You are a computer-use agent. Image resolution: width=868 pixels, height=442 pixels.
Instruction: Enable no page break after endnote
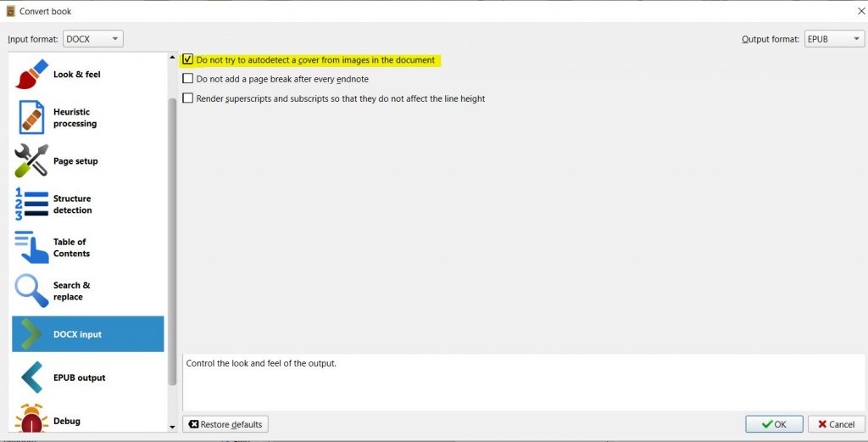point(188,79)
